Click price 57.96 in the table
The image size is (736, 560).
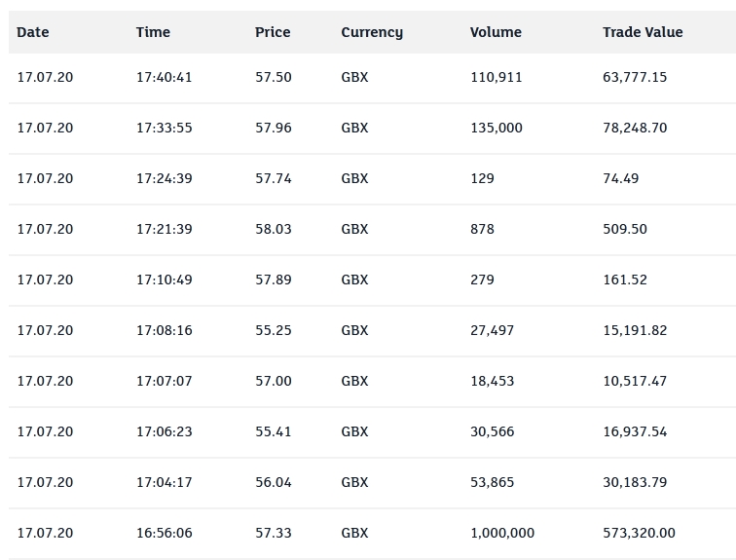click(x=274, y=128)
